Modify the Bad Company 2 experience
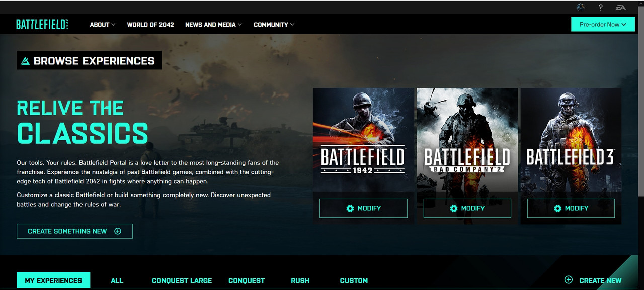The width and height of the screenshot is (644, 290). click(x=467, y=208)
